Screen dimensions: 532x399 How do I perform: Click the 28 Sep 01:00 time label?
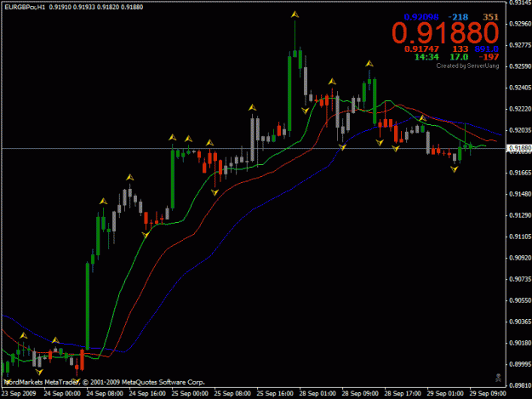[x=317, y=394]
